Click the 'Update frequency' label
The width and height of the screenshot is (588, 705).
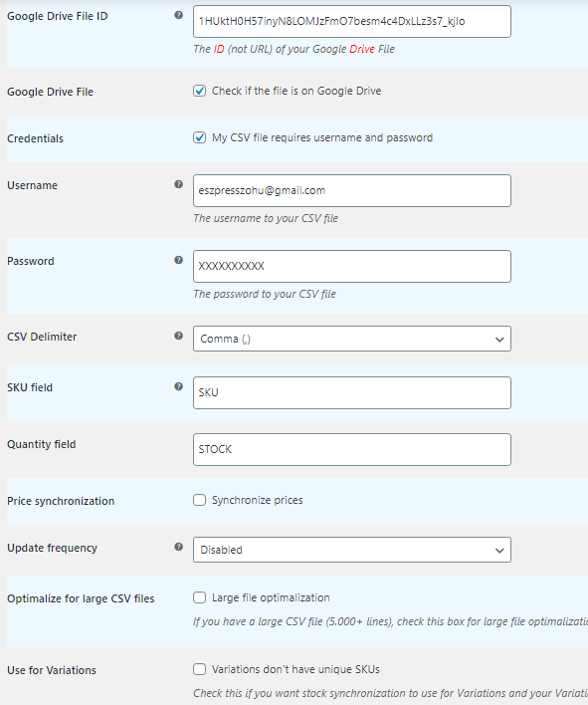52,548
